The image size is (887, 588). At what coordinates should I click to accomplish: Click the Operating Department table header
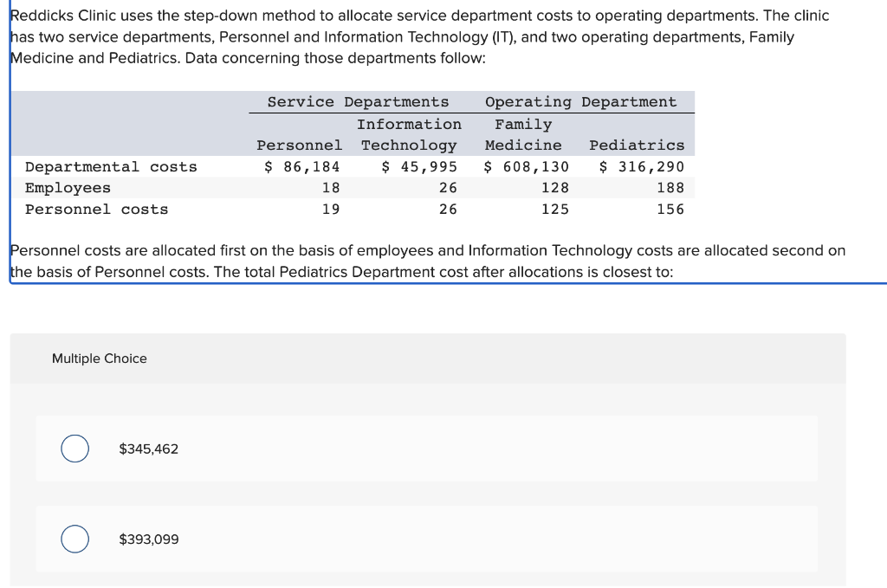coord(580,102)
